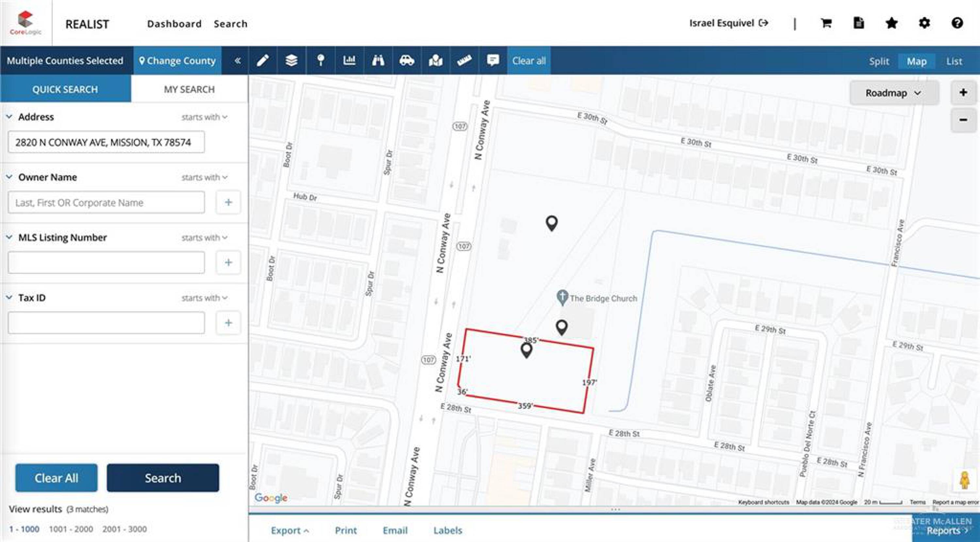This screenshot has height=542, width=980.
Task: Click the Change County button
Action: point(177,60)
